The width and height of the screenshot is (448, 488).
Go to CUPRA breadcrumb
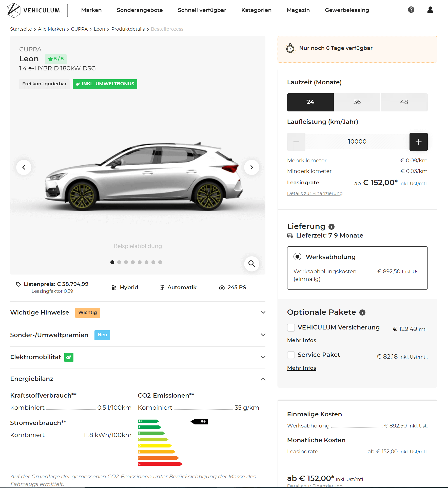(79, 29)
